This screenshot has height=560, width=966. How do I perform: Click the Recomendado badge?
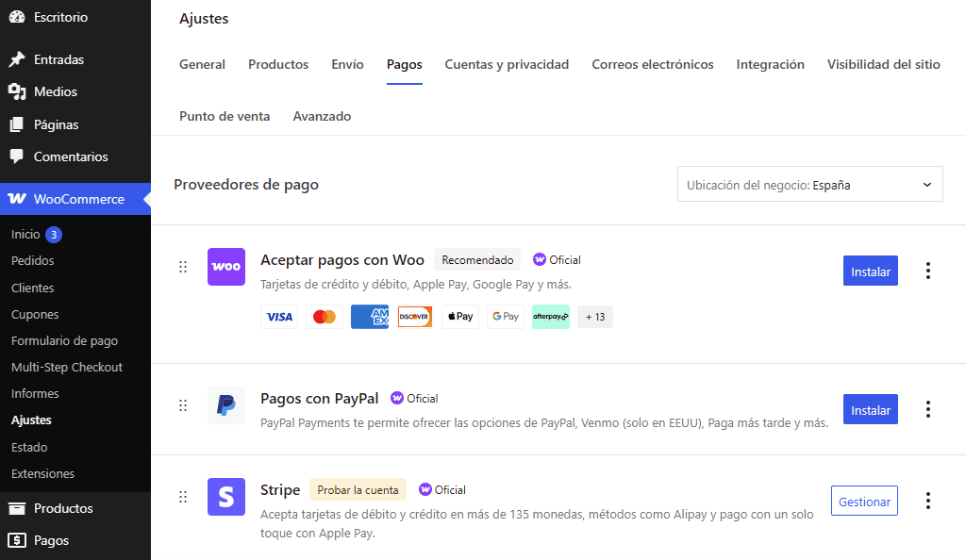click(477, 259)
